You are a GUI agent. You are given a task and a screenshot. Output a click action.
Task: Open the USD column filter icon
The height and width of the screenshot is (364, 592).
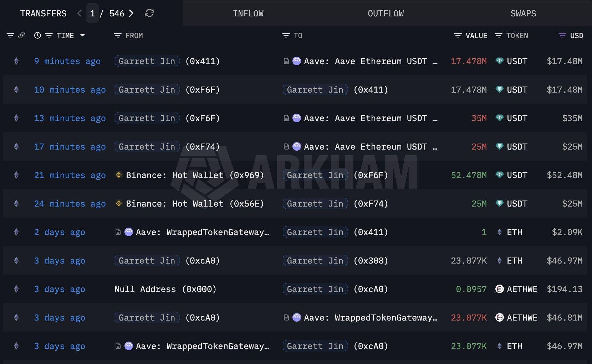pyautogui.click(x=562, y=36)
